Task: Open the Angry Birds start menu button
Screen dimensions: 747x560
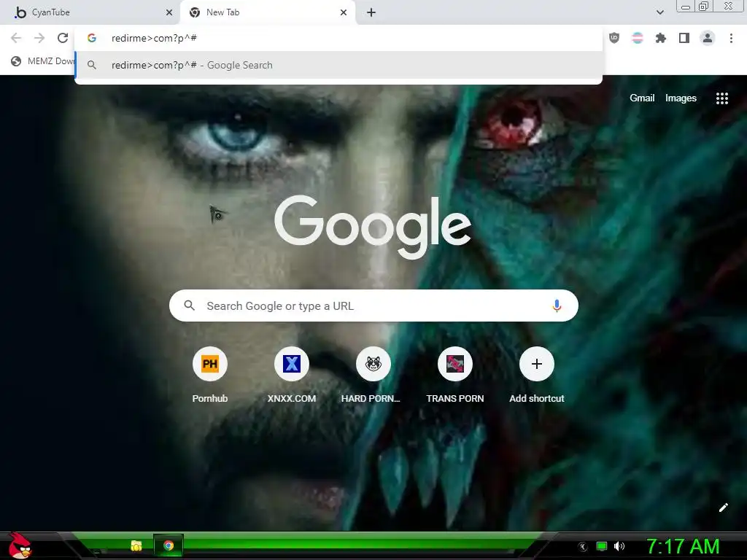Action: (x=20, y=545)
